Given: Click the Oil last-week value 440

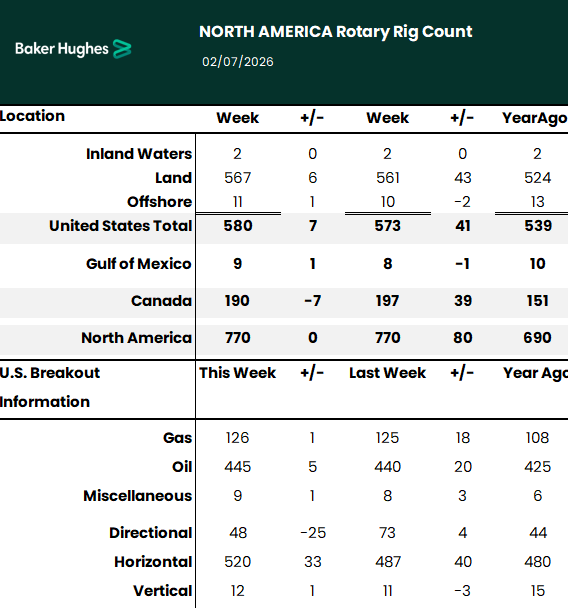Looking at the screenshot, I should pos(388,467).
